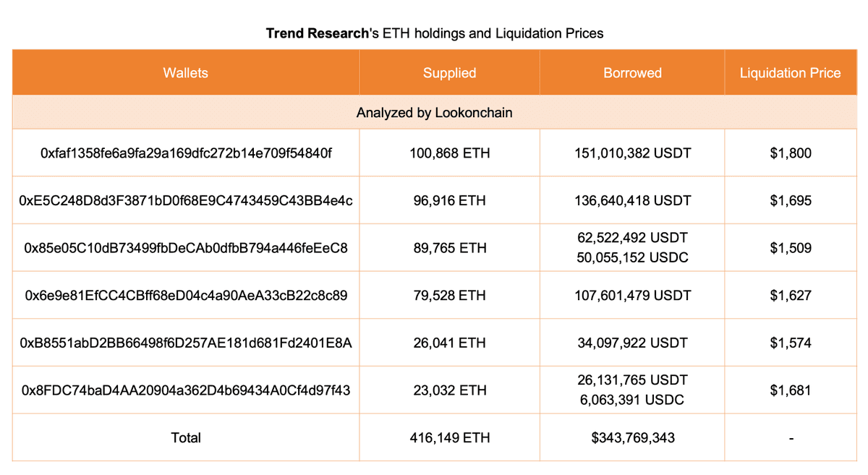
Task: Open wallet address starting with 0xE5C248D8
Action: [186, 200]
